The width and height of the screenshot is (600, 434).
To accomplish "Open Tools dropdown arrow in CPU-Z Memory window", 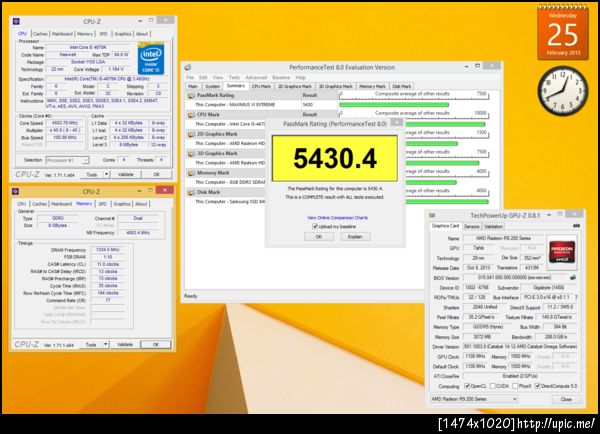I will point(106,344).
